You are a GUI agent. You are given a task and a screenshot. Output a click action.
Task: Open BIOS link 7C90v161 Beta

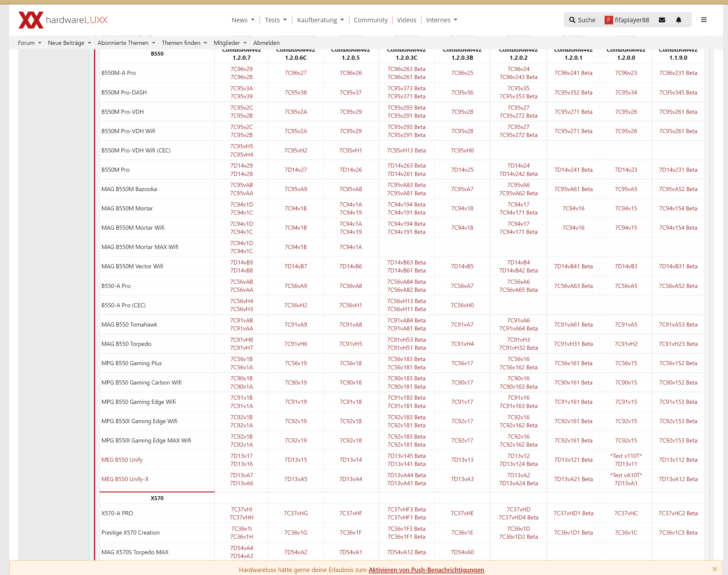click(573, 382)
